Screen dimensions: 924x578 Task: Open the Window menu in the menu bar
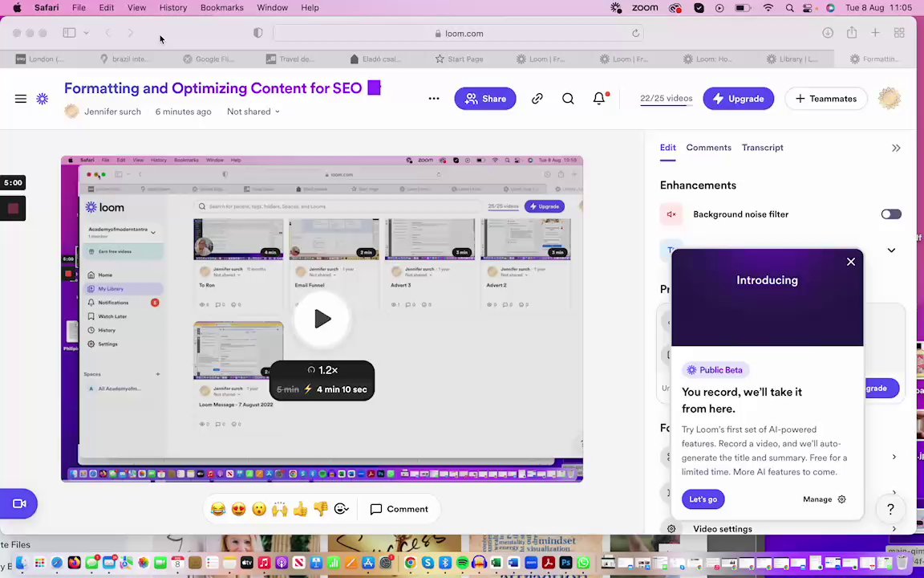272,8
